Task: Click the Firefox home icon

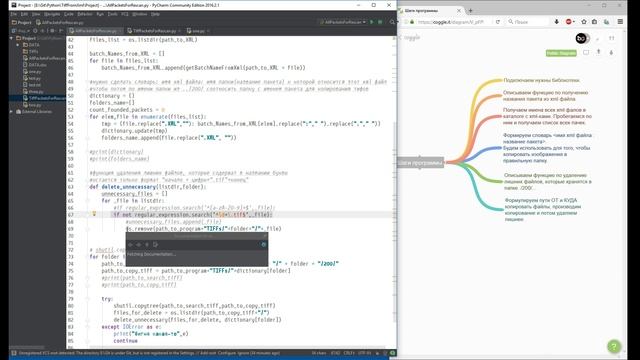Action: pos(584,22)
